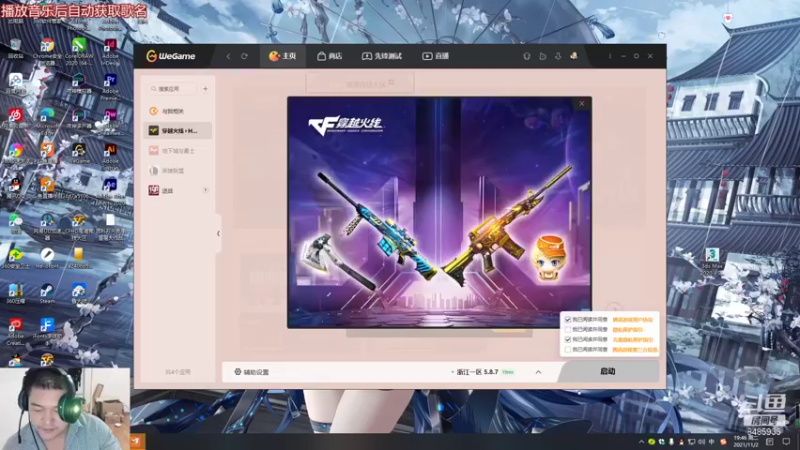
Task: Expand the server list up-chevron
Action: pos(538,372)
